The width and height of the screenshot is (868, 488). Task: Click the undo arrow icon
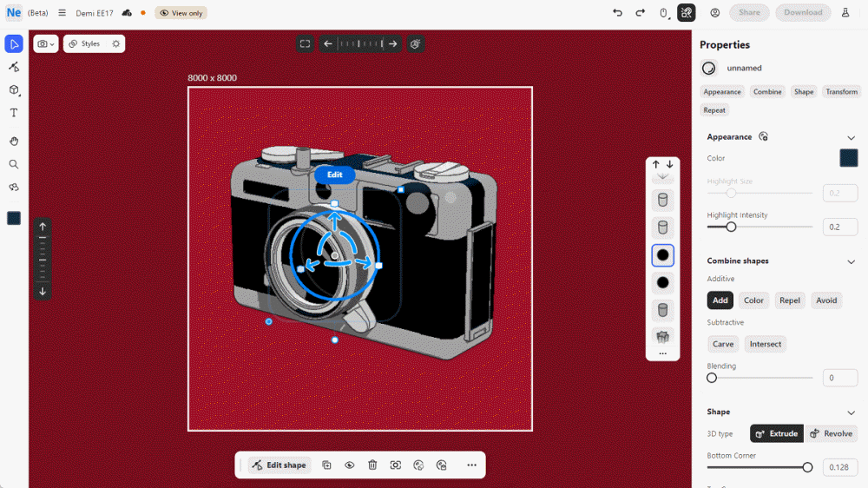tap(617, 13)
